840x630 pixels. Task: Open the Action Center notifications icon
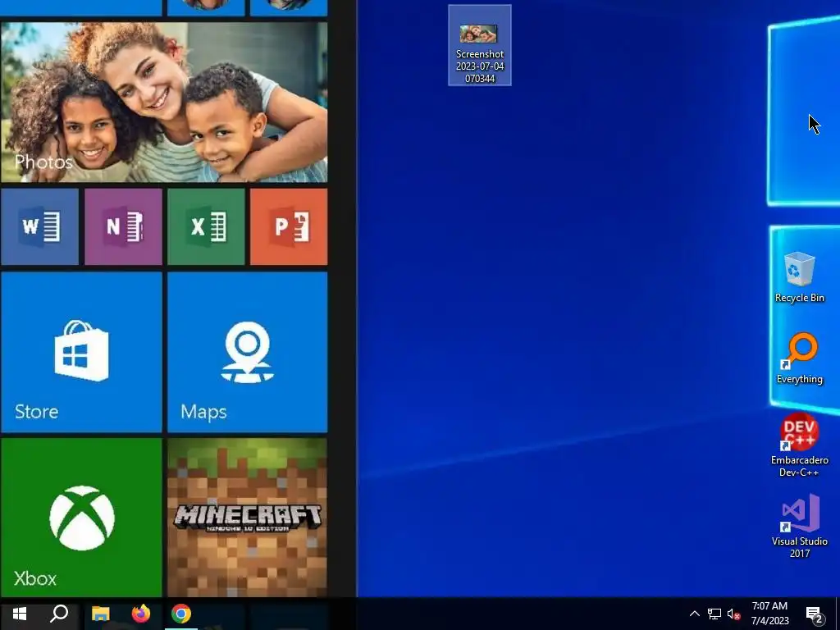click(x=815, y=614)
